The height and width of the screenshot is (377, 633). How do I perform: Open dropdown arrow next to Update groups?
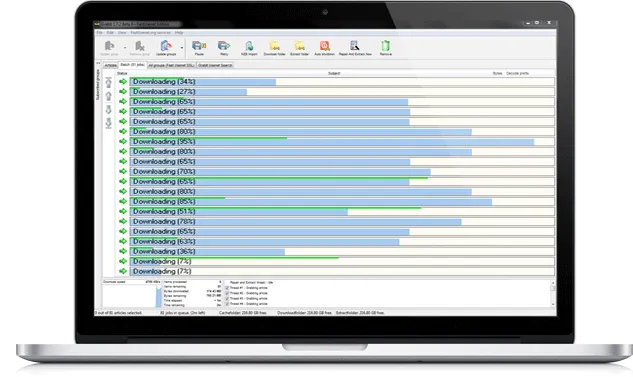click(x=182, y=48)
